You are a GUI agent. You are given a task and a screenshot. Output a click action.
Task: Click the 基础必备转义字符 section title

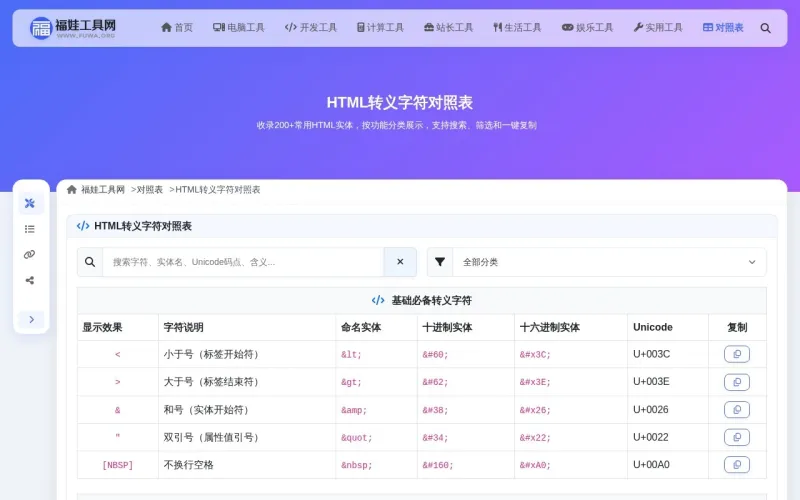coord(431,301)
